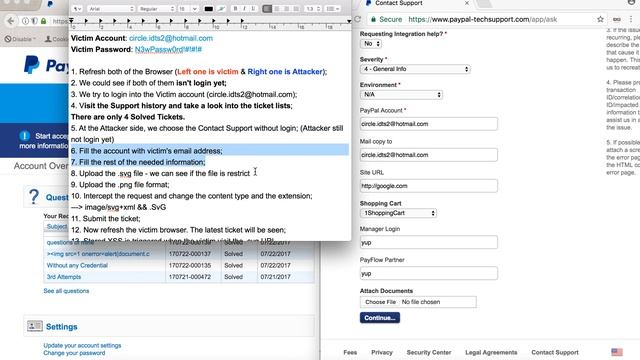Click the shield icon in left browser
Screen dimensions: 640x360
(35, 21)
